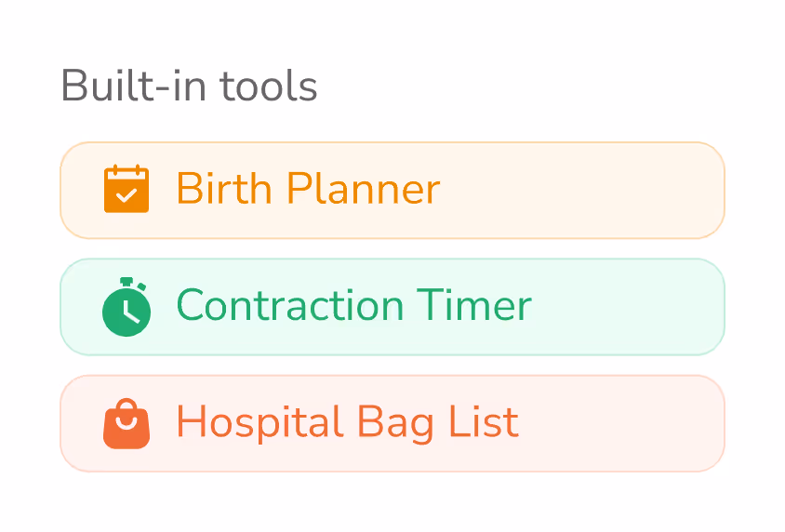Viewport: 785px width, 532px height.
Task: Click the word "Hospital" in the coral card
Action: (259, 423)
